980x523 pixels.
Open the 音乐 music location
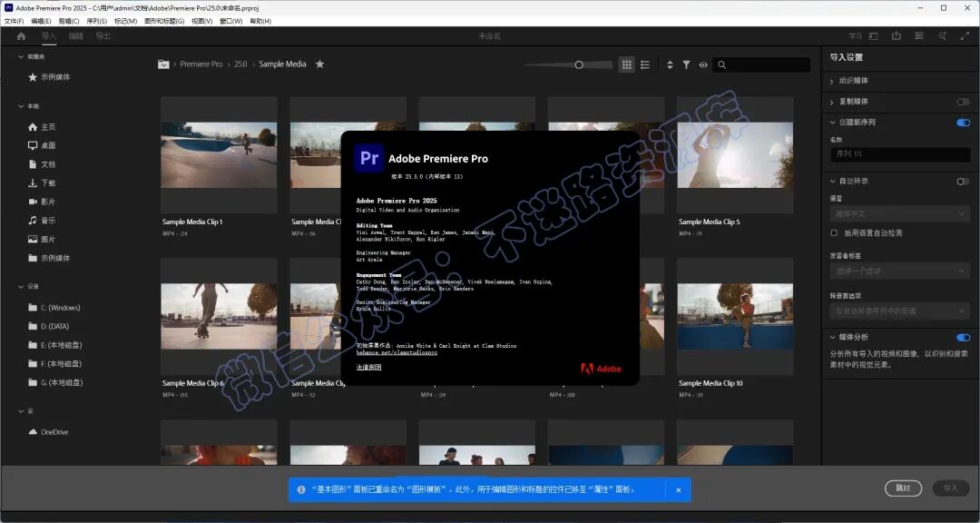(41, 221)
